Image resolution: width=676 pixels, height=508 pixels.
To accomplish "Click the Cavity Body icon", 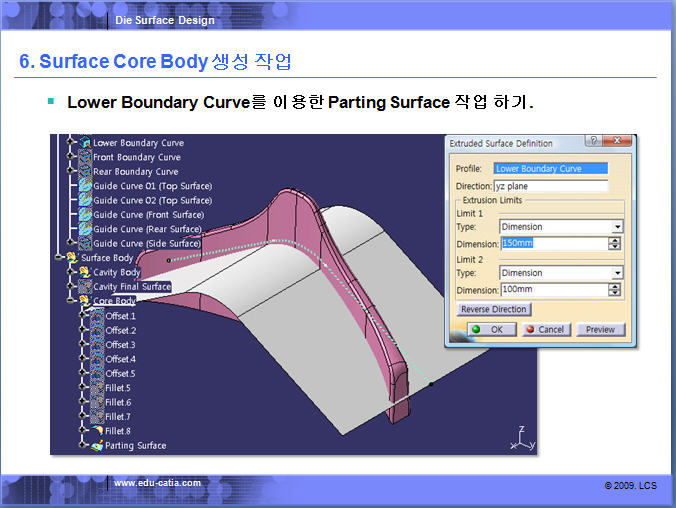I will tap(85, 272).
